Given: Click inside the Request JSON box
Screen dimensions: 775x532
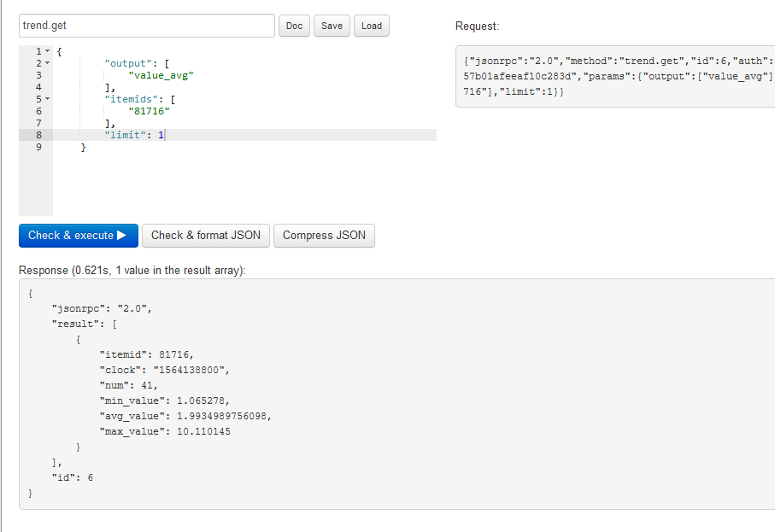Looking at the screenshot, I should pos(615,77).
